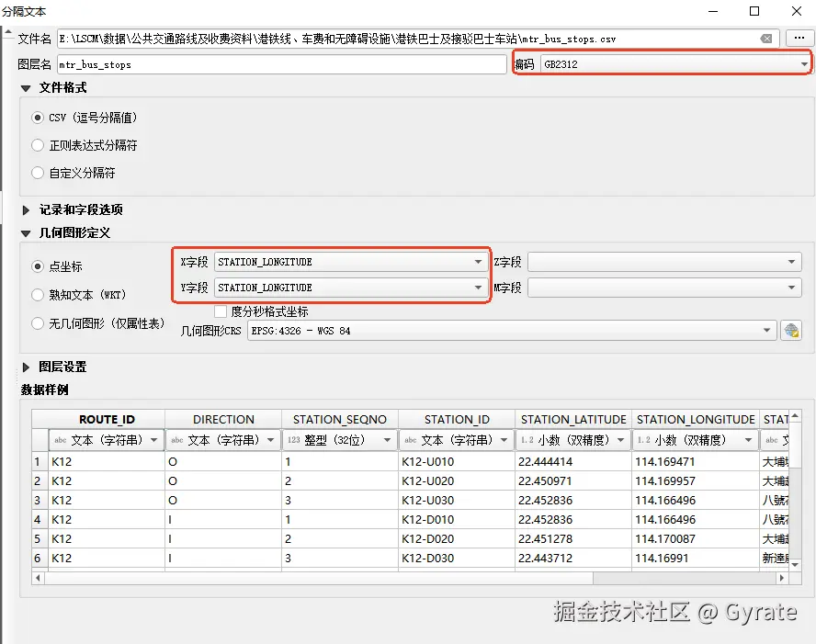Click latitude value 22.444414
This screenshot has width=816, height=644.
[573, 461]
